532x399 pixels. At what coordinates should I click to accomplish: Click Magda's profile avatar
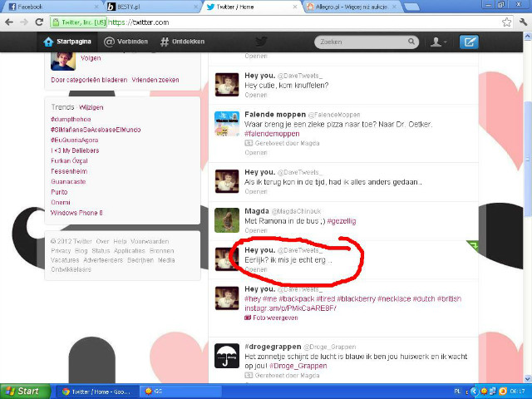point(227,220)
